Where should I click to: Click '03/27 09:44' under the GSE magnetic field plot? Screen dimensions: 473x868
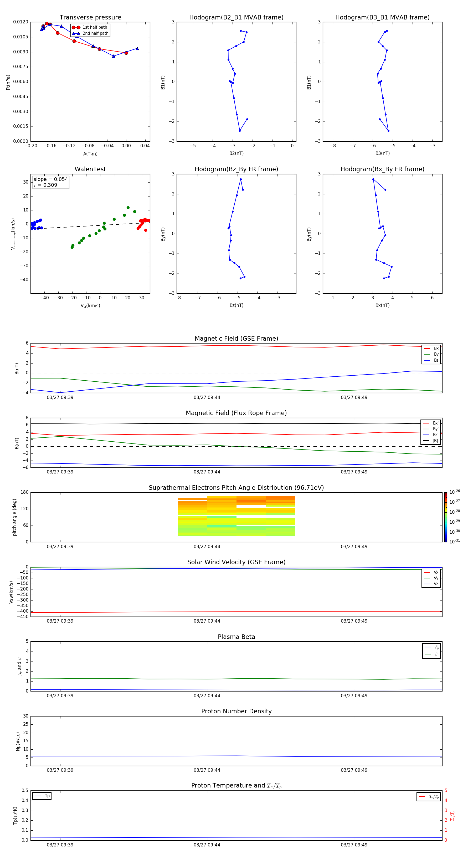207,398
